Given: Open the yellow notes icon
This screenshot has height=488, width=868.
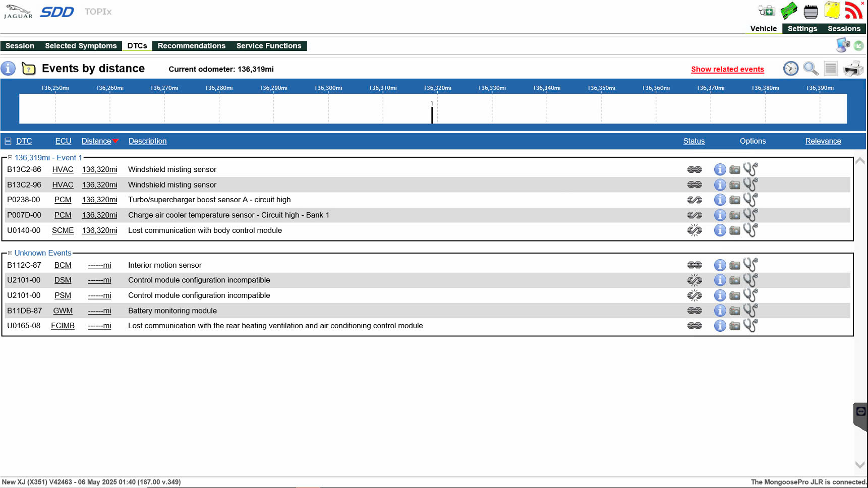Looking at the screenshot, I should pyautogui.click(x=832, y=10).
